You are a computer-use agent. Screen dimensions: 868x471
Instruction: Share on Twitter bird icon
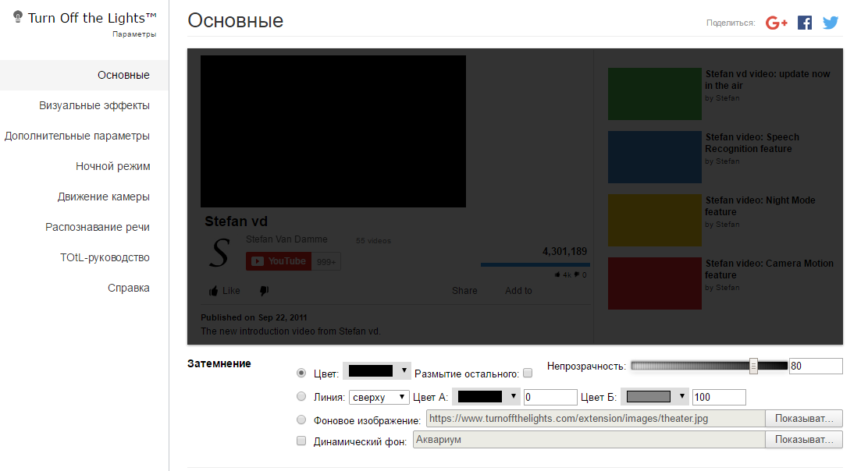tap(831, 23)
